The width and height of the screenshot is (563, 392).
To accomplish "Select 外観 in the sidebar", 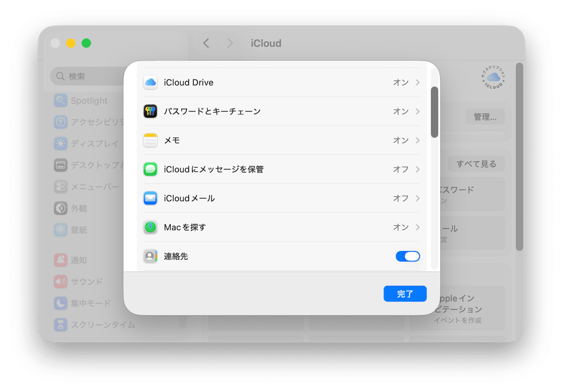I will 79,208.
